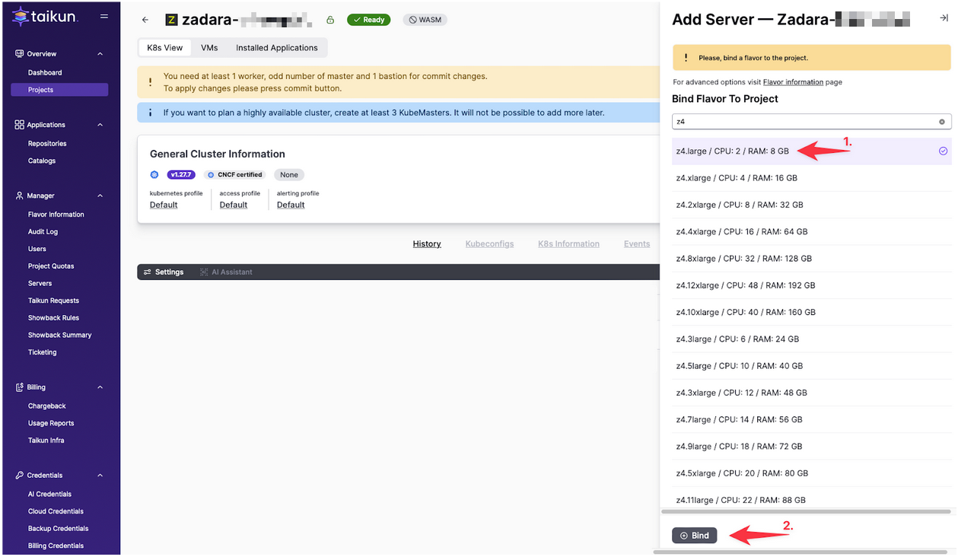Click the None badge in cluster info
Viewport: 958px width, 560px height.
click(289, 175)
